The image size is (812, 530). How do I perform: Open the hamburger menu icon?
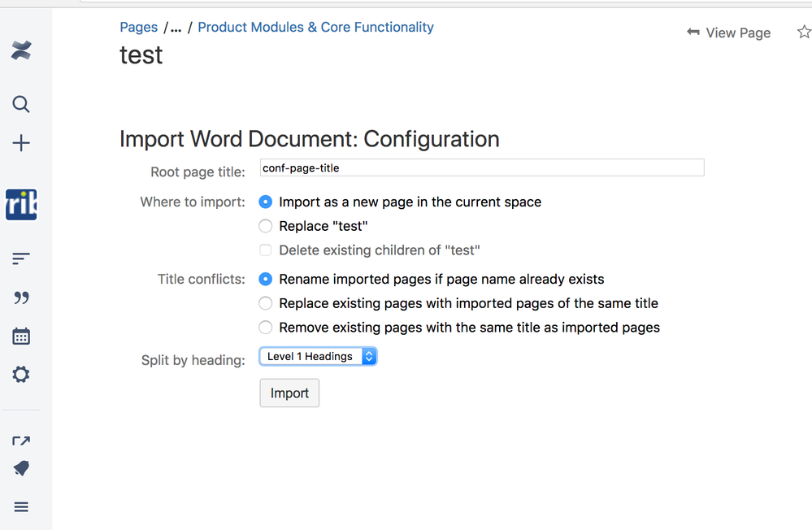click(x=21, y=506)
